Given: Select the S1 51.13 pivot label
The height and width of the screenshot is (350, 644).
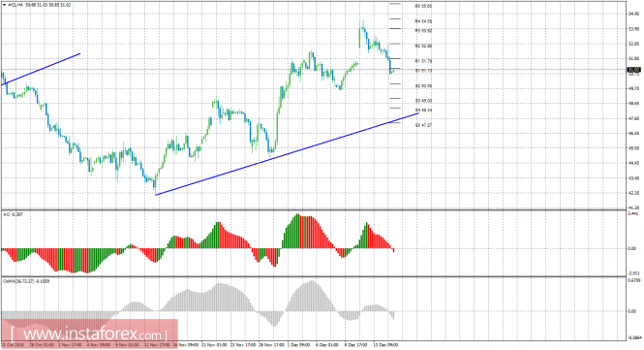Looking at the screenshot, I should point(423,71).
